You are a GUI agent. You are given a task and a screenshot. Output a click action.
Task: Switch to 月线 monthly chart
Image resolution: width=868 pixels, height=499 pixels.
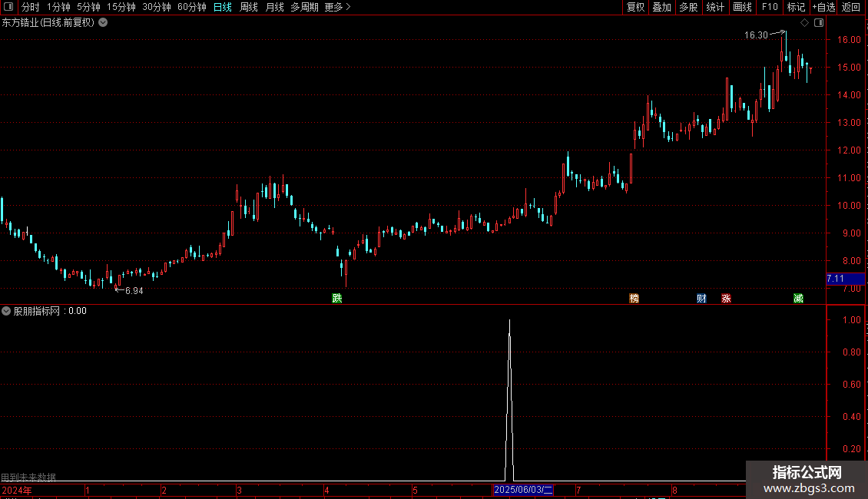click(x=274, y=7)
